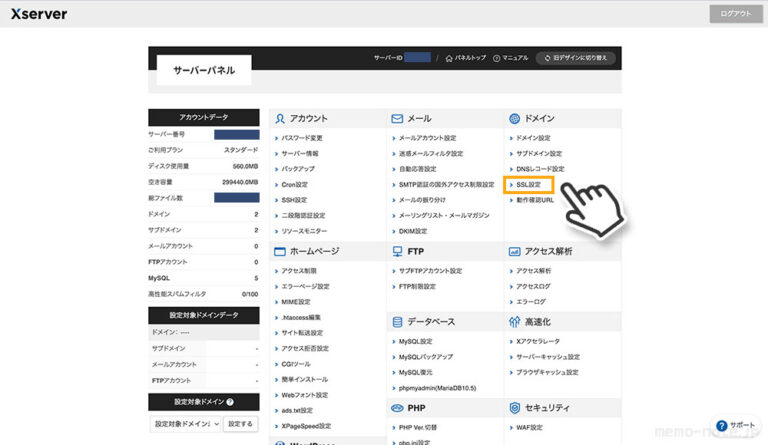Open SSL設定 under ドメイン
768x445 pixels.
coord(528,185)
